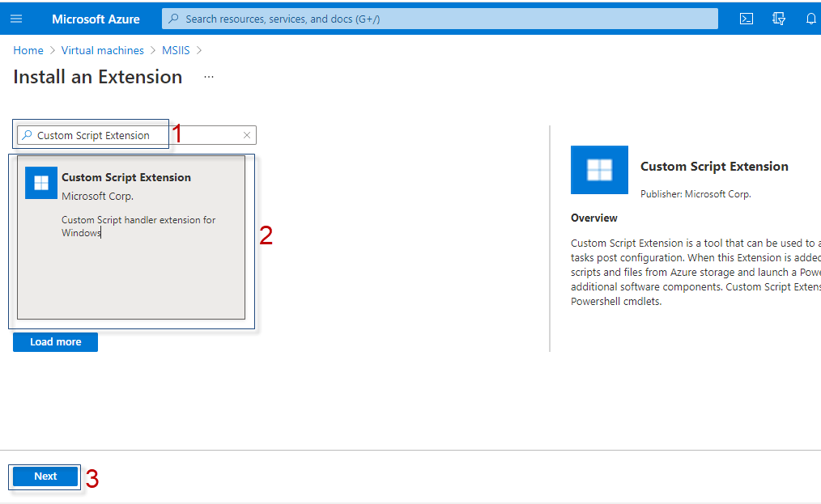Open Directories and subscriptions filter icon
The width and height of the screenshot is (821, 504).
(779, 19)
